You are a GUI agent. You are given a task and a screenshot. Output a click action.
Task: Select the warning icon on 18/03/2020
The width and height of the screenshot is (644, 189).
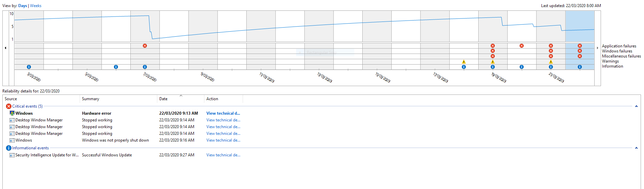point(464,62)
